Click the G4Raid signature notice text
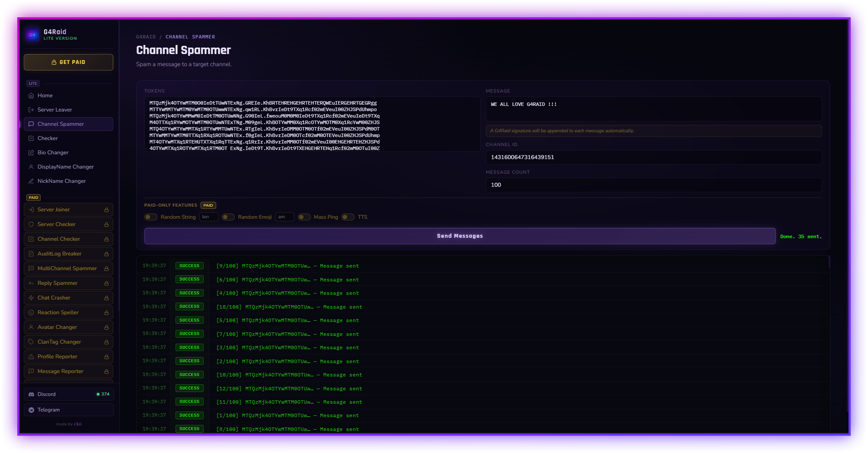The image size is (868, 453). (x=562, y=131)
